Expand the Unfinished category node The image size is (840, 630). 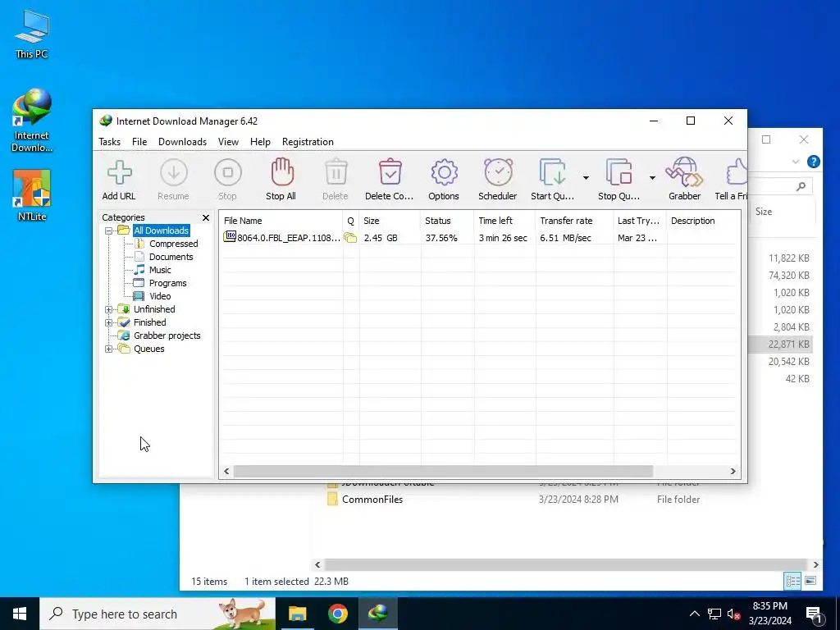[109, 309]
